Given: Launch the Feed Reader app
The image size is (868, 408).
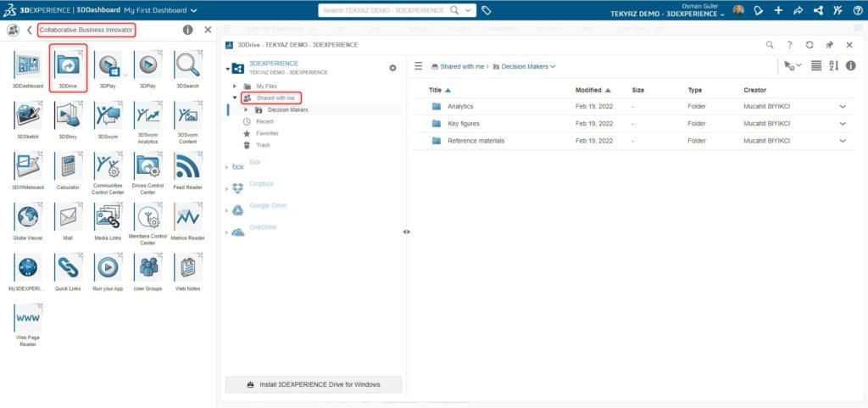Looking at the screenshot, I should click(x=187, y=166).
